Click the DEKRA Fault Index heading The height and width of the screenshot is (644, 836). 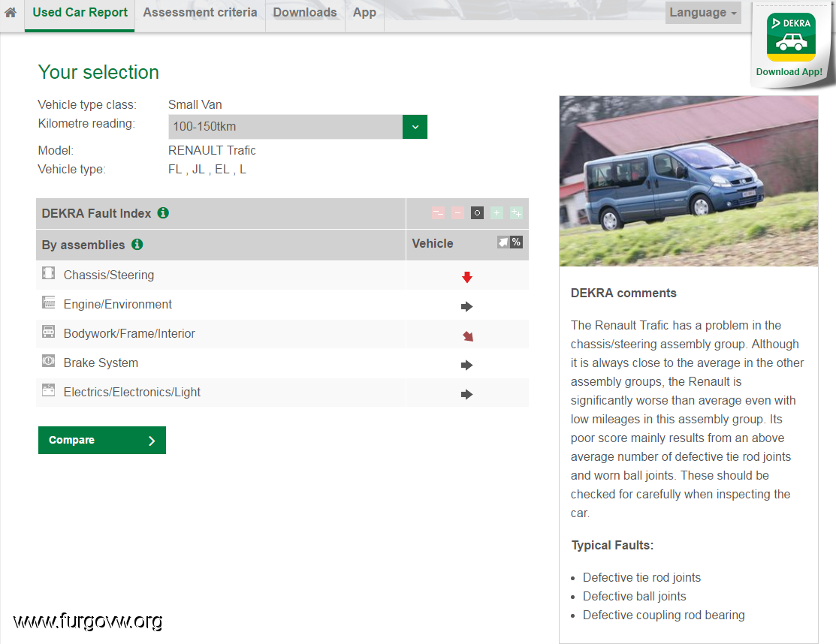96,214
